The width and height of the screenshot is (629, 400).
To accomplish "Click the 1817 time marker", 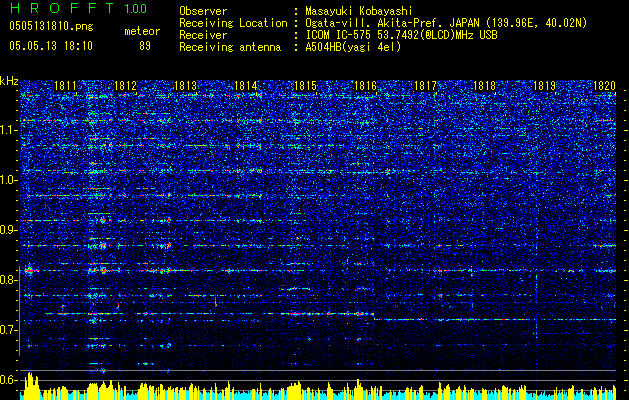I will pos(425,86).
